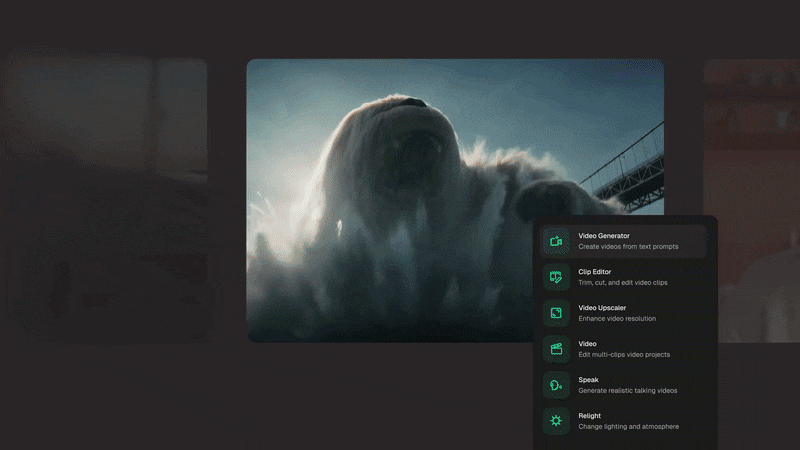Click 'Create videos from text prompts' text
800x450 pixels.
(628, 246)
